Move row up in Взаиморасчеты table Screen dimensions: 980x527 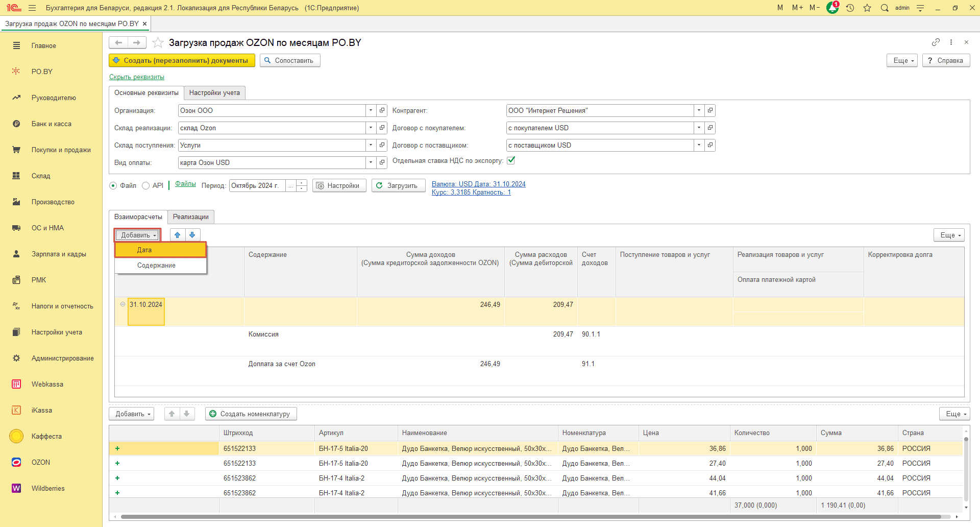(x=177, y=235)
